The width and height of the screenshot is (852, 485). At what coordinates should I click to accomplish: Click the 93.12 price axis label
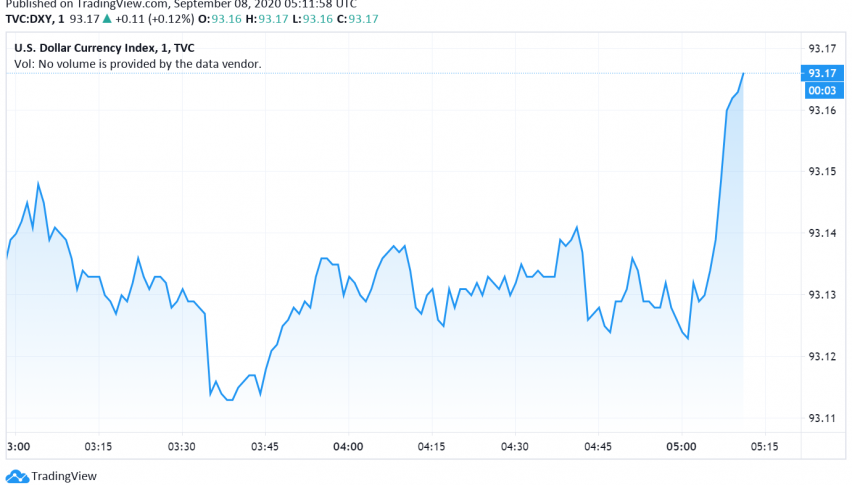tap(822, 356)
